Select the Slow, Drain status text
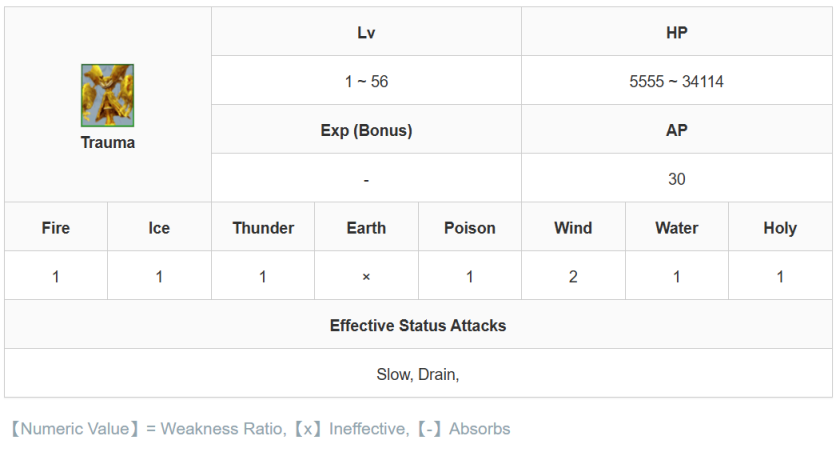Screen dimensions: 840x468 pyautogui.click(x=417, y=375)
